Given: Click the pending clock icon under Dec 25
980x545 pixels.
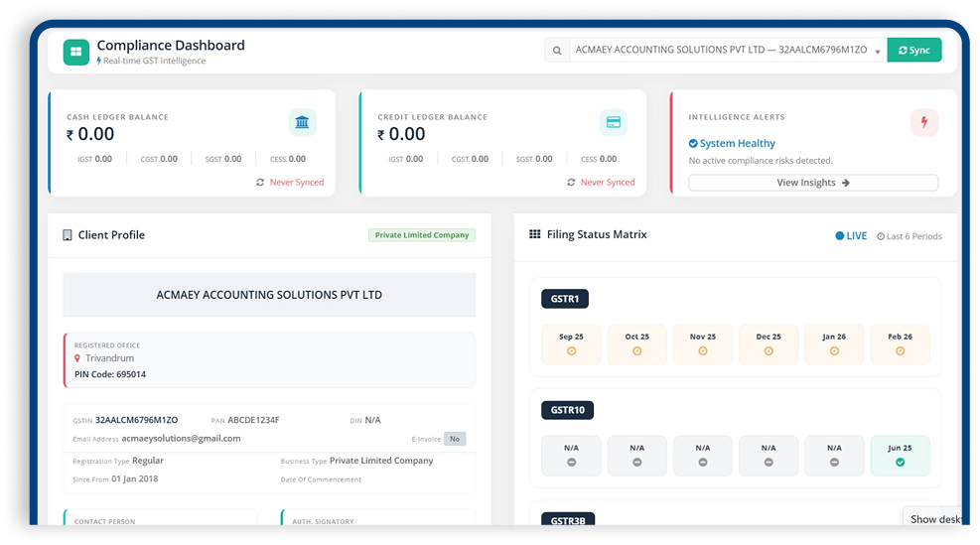Looking at the screenshot, I should tap(769, 351).
